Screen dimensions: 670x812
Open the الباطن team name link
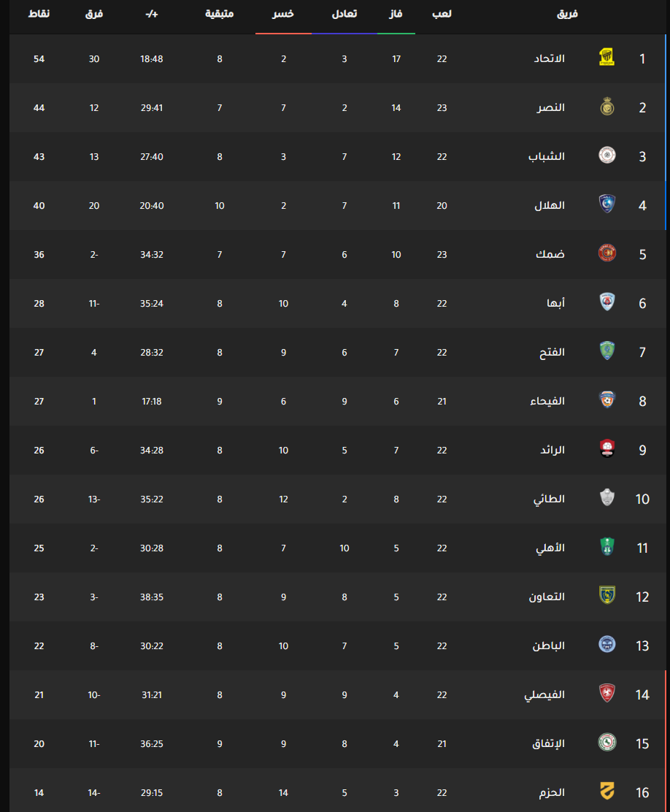[548, 646]
